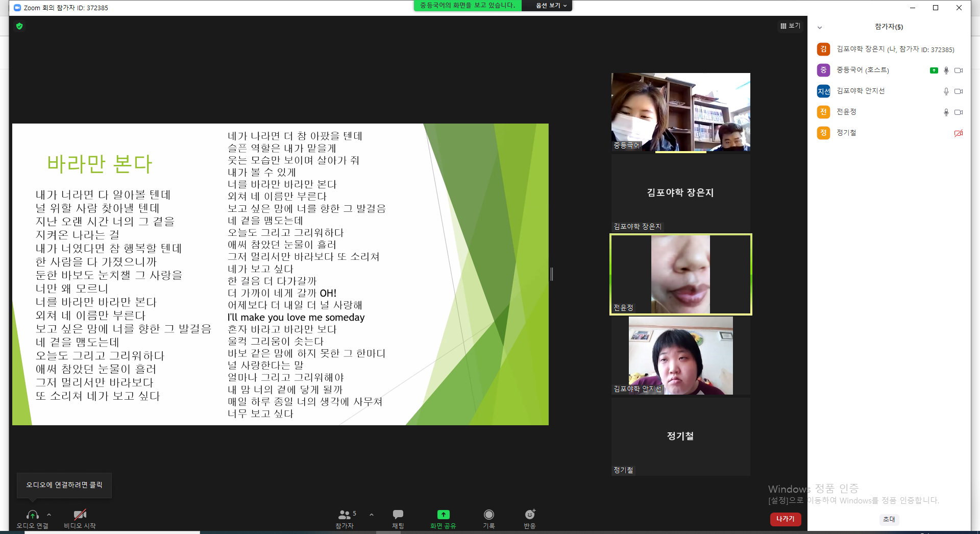Select the 김포야학 장은지 video tile

681,193
